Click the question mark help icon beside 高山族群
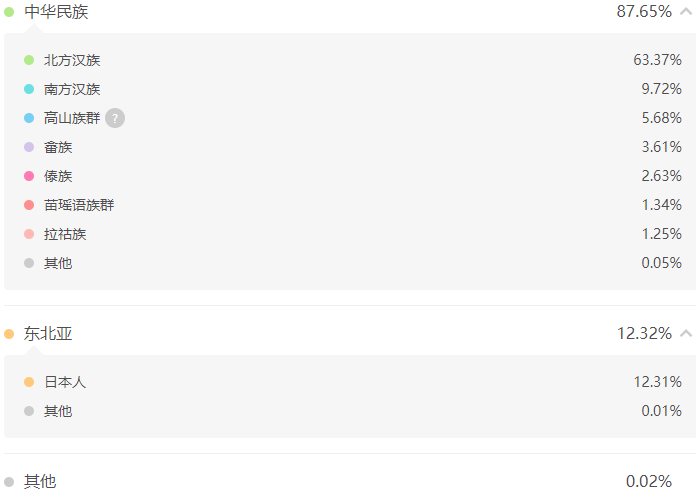The image size is (696, 498). coord(115,118)
